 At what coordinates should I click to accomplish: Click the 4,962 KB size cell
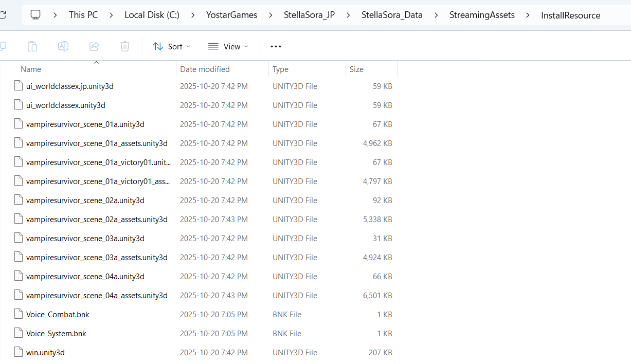tap(377, 143)
